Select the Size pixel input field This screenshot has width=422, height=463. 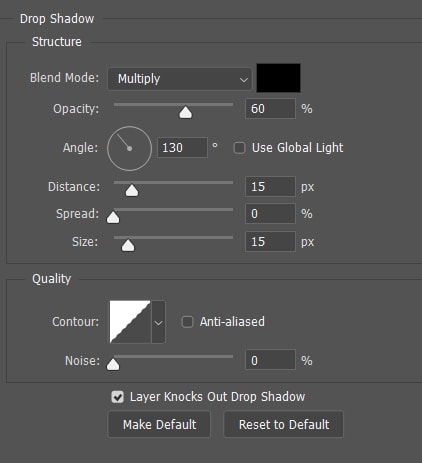click(x=270, y=242)
